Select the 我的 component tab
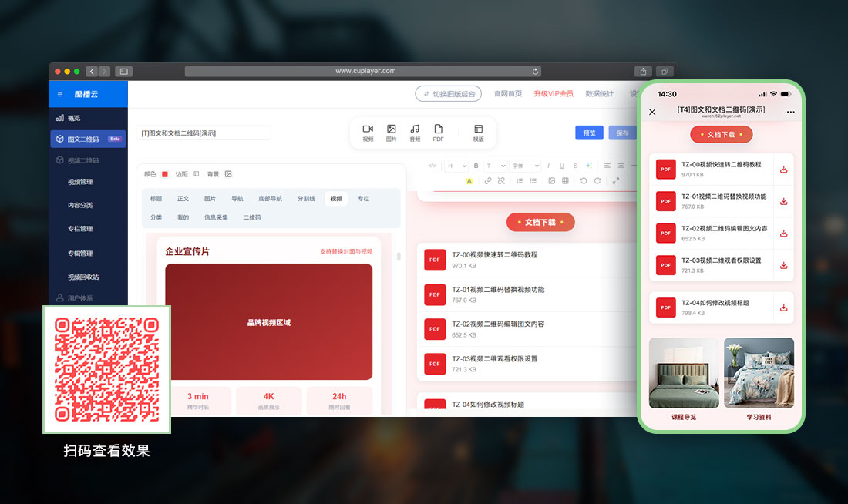Image resolution: width=848 pixels, height=504 pixels. pyautogui.click(x=183, y=217)
